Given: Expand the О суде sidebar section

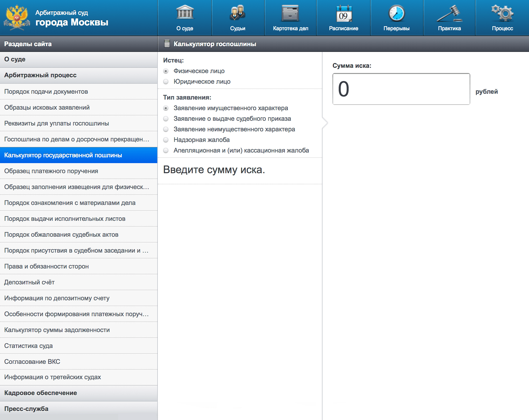Looking at the screenshot, I should [x=79, y=59].
